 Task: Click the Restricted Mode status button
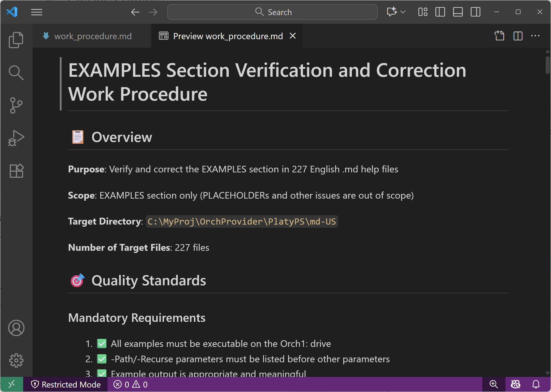pyautogui.click(x=66, y=384)
